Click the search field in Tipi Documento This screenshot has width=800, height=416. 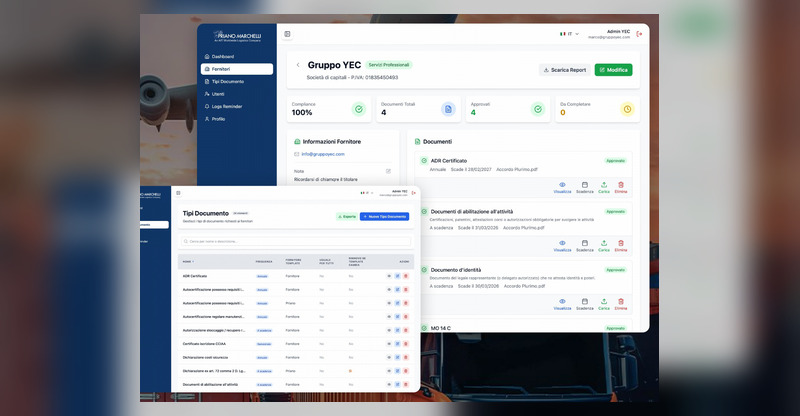point(296,241)
